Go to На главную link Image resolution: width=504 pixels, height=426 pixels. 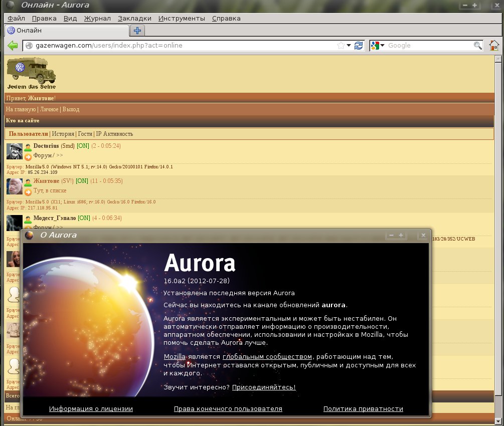pos(21,109)
